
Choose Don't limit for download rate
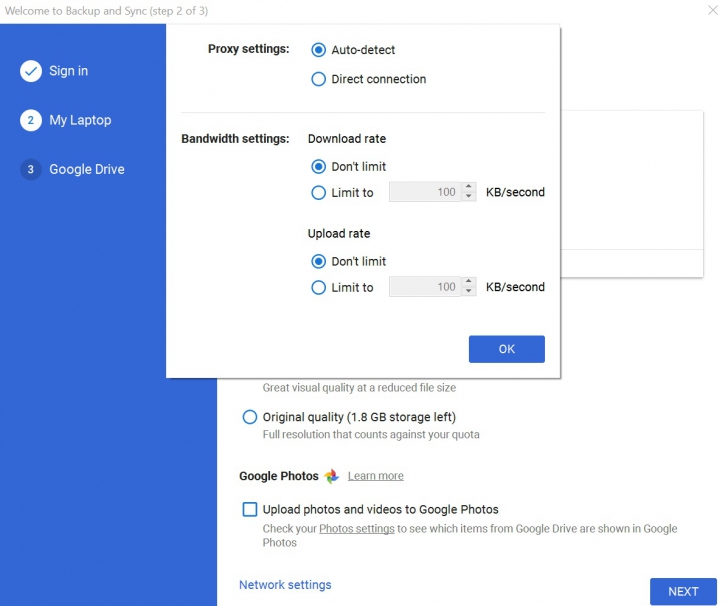(x=318, y=166)
